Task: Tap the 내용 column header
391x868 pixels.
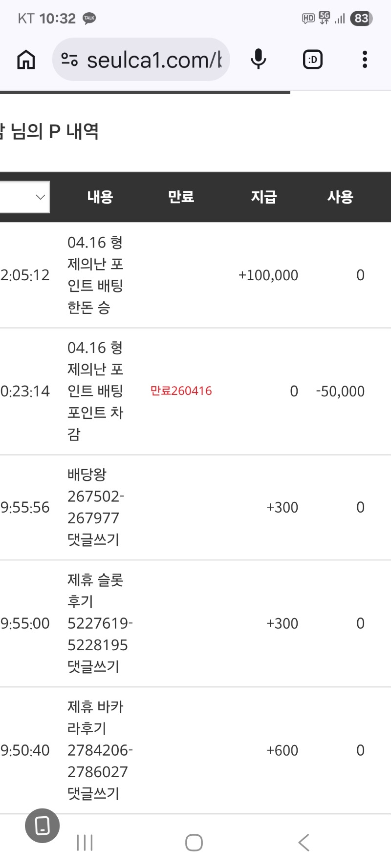Action: [100, 197]
